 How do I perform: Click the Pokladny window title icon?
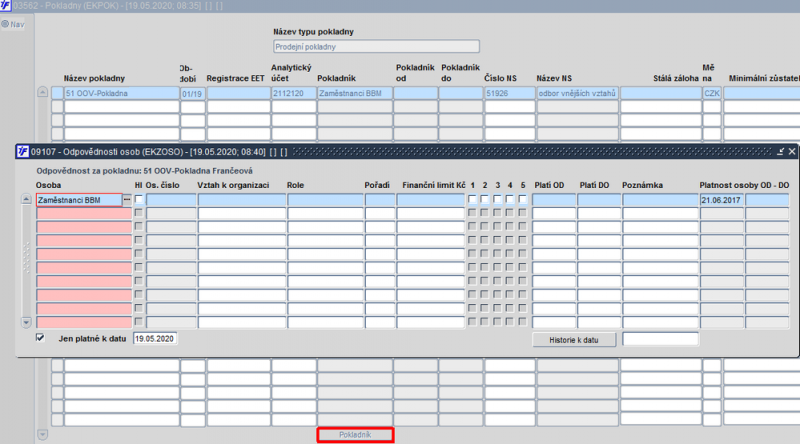pos(5,6)
